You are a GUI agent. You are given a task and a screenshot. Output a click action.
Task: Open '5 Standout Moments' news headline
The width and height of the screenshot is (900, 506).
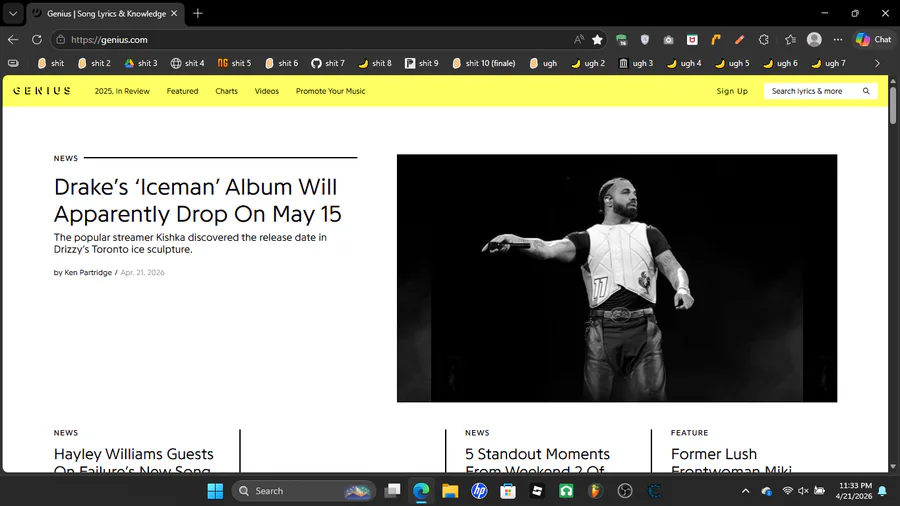[x=537, y=461]
